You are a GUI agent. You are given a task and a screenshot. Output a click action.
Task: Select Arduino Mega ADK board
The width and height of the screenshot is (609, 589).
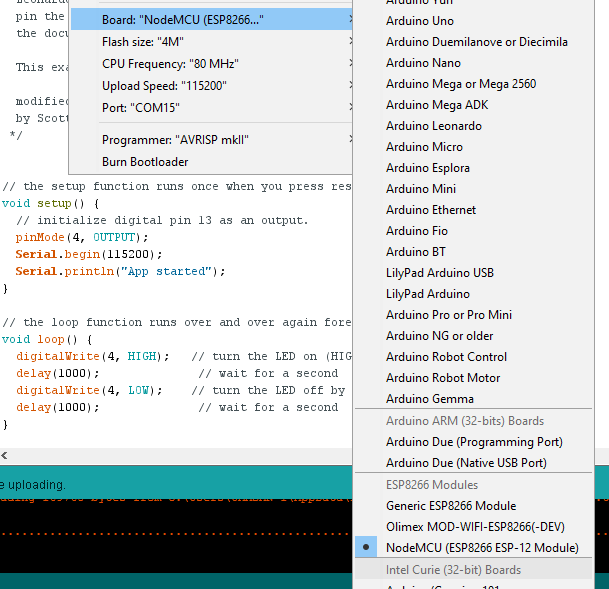click(474, 104)
